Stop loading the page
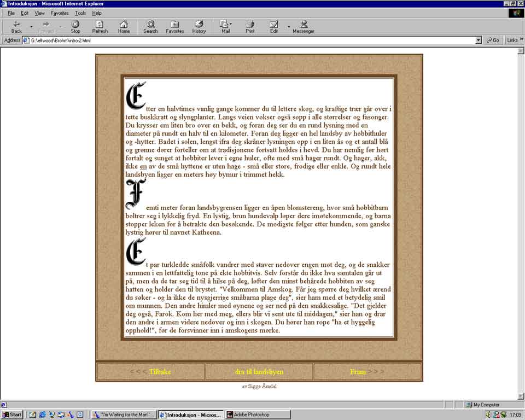The height and width of the screenshot is (420, 525). [75, 26]
